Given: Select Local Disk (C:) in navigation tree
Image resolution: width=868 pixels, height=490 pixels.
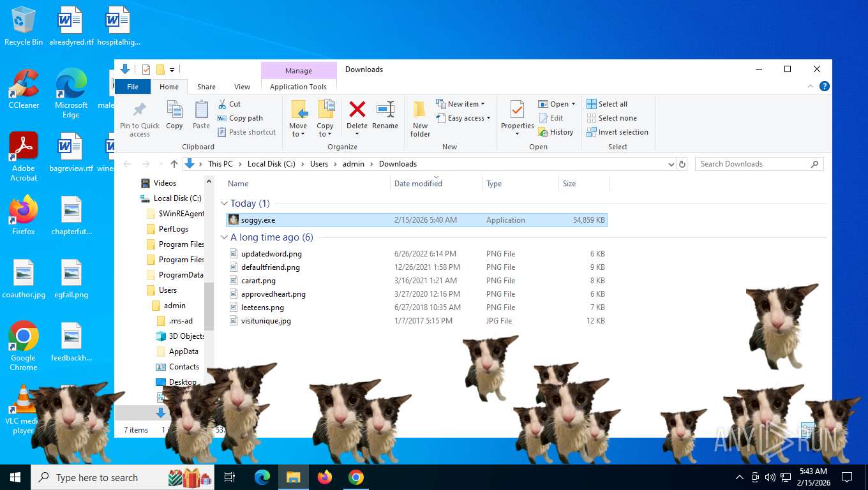Looking at the screenshot, I should (171, 198).
